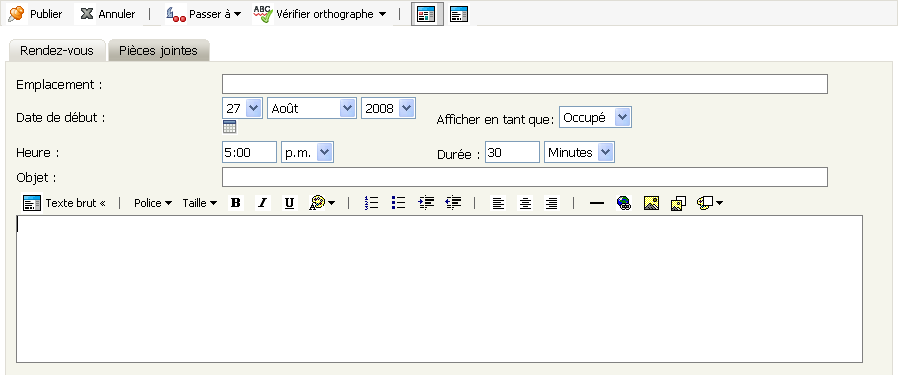Open the calendar date picker icon

[230, 127]
